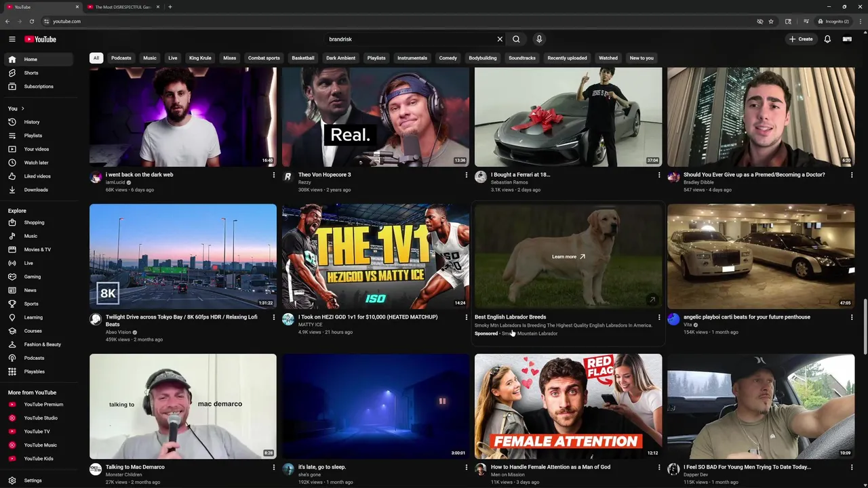Select the New to you chip
Screen dimensions: 868x488
click(x=642, y=58)
